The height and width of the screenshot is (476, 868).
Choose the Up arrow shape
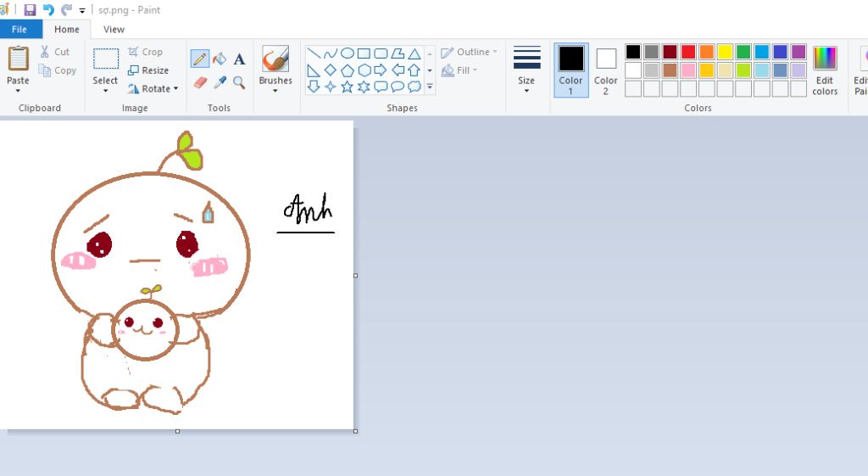(414, 70)
